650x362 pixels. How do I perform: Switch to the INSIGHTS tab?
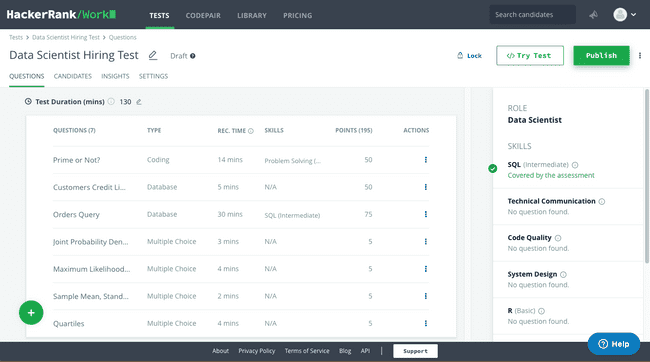(x=115, y=76)
